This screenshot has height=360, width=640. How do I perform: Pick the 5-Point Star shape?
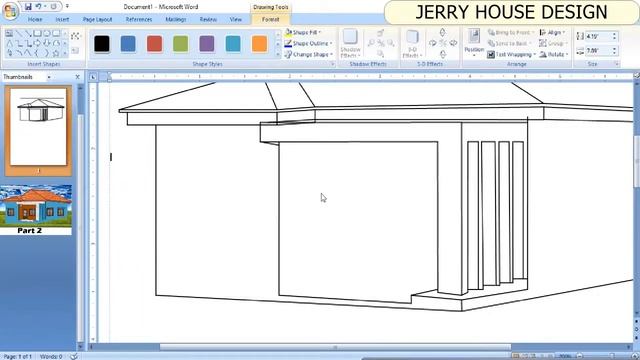tap(56, 53)
